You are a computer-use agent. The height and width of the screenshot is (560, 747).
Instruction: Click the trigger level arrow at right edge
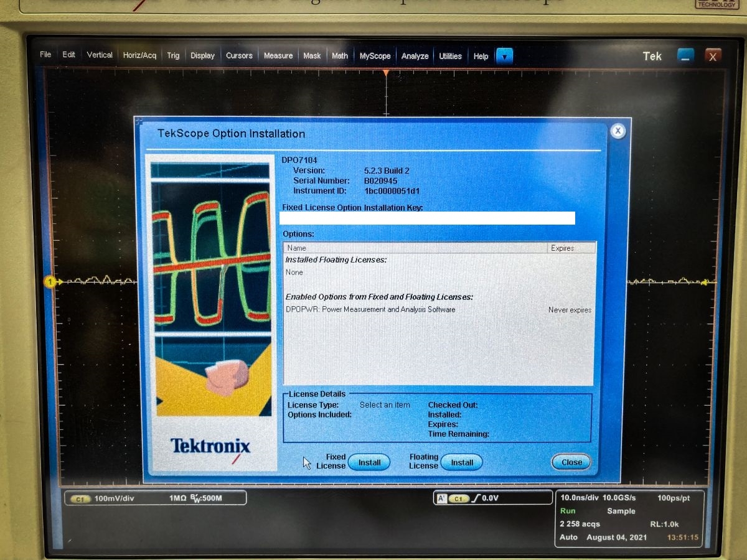pyautogui.click(x=705, y=282)
